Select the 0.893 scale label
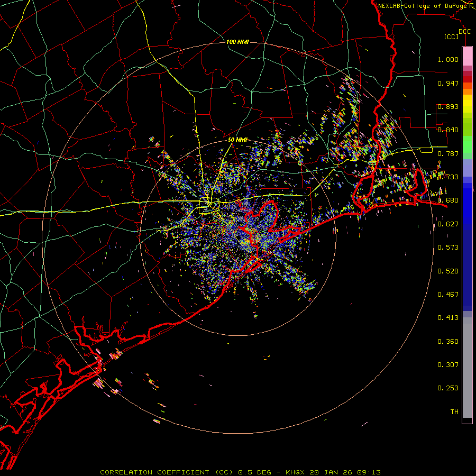Screen dimensions: 476x476 click(x=448, y=106)
